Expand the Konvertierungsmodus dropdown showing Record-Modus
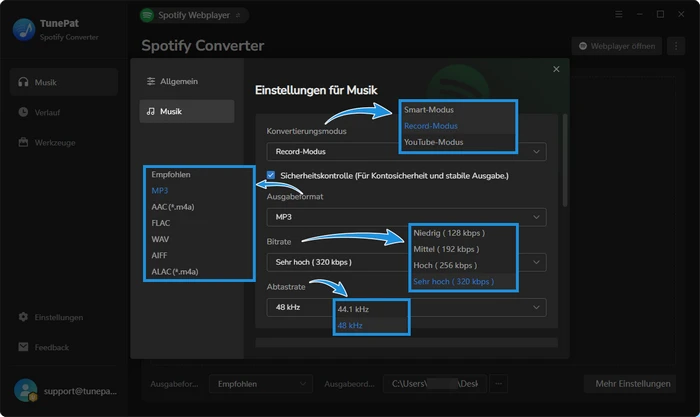This screenshot has width=700, height=417. pos(406,152)
